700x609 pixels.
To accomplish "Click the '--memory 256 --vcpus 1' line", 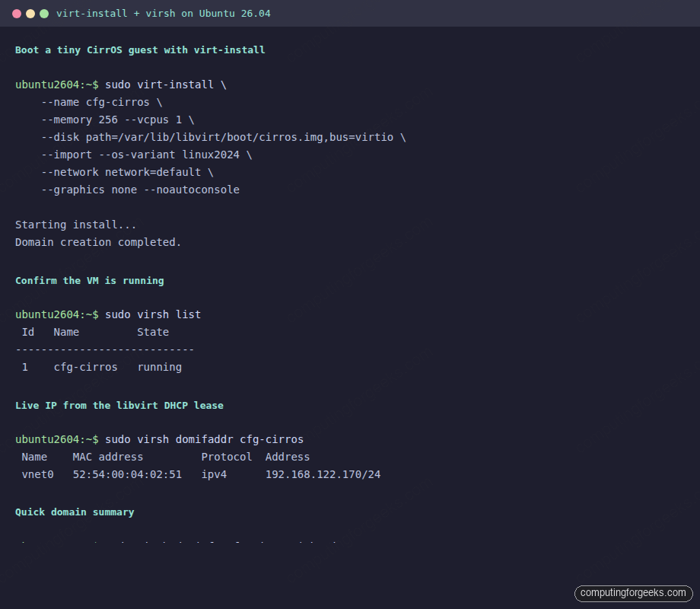I will (118, 120).
